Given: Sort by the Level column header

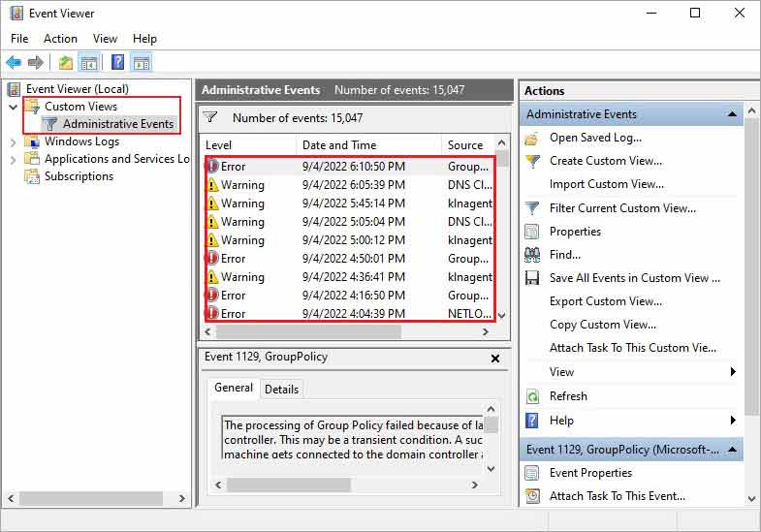Looking at the screenshot, I should tap(247, 145).
